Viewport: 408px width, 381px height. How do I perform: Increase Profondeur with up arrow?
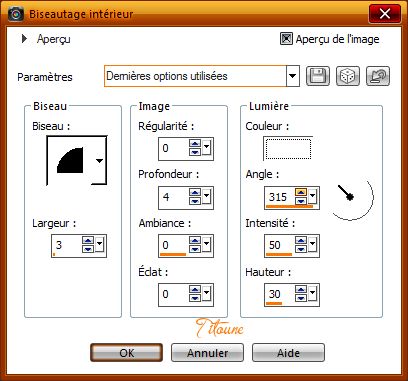point(195,192)
